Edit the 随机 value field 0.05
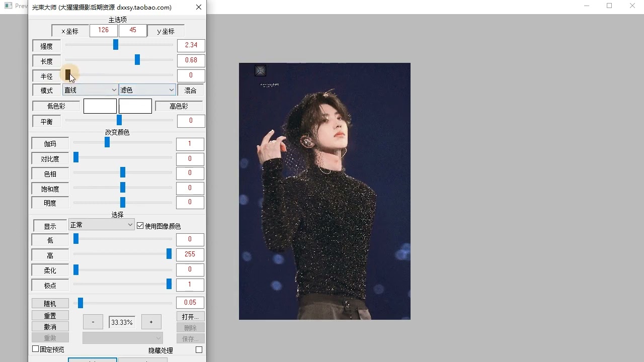The height and width of the screenshot is (362, 644). pos(190,303)
